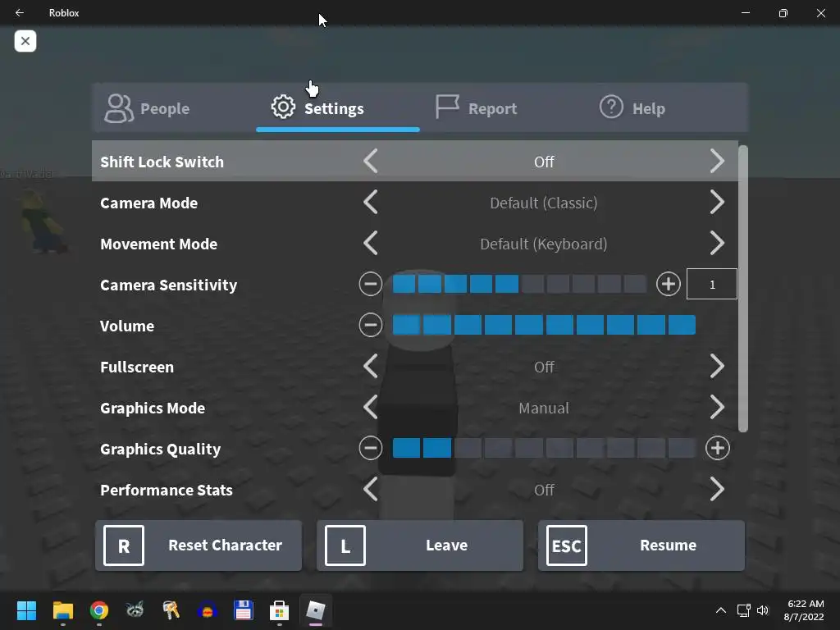The height and width of the screenshot is (630, 840).
Task: Toggle Performance Stats with right arrow
Action: [717, 490]
